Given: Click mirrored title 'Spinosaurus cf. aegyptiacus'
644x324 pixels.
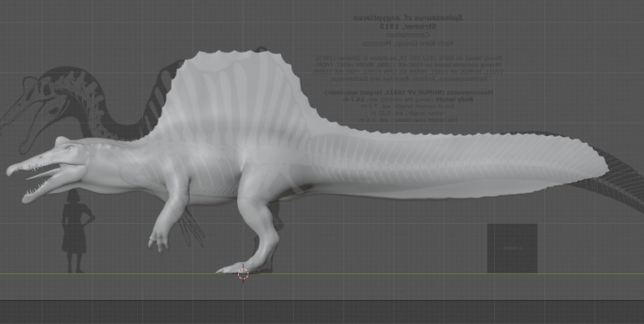Looking at the screenshot, I should click(x=408, y=18).
